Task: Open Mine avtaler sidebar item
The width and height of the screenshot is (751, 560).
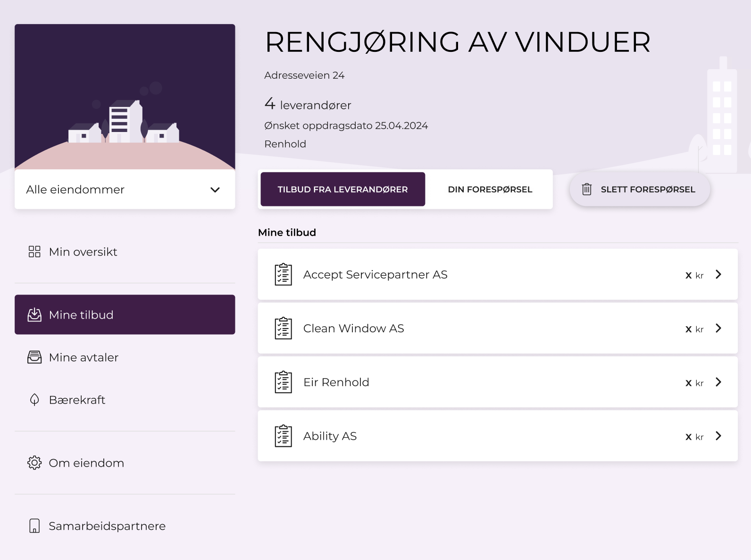Action: click(125, 357)
